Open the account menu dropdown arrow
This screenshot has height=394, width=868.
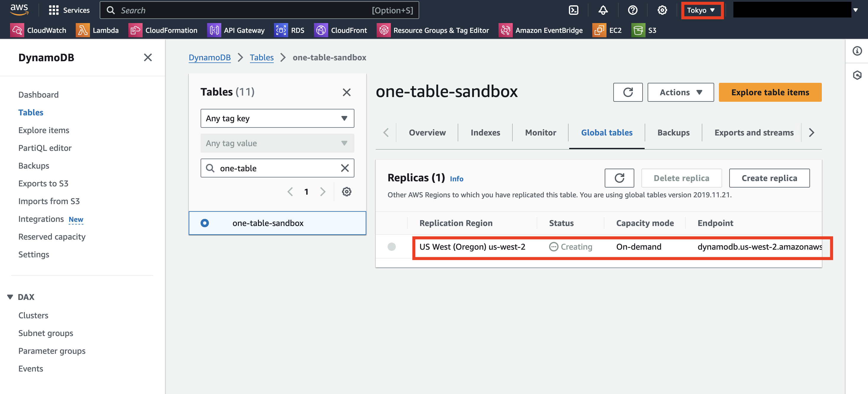coord(855,10)
